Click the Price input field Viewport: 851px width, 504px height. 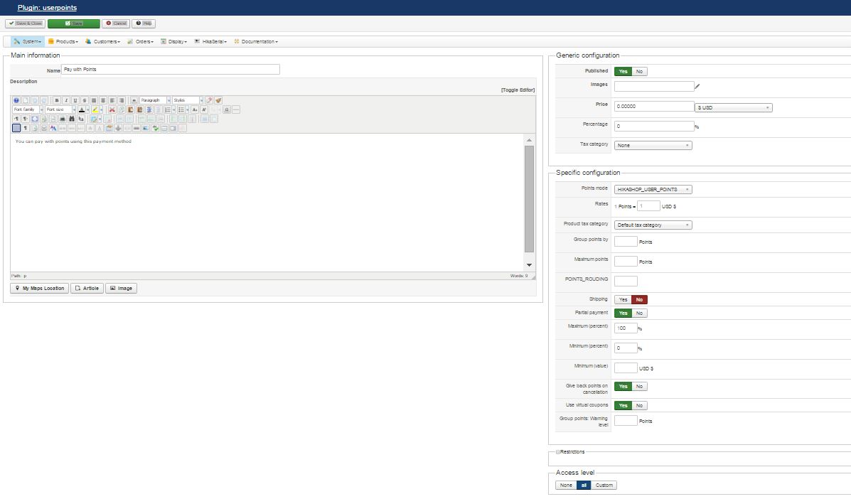(654, 107)
